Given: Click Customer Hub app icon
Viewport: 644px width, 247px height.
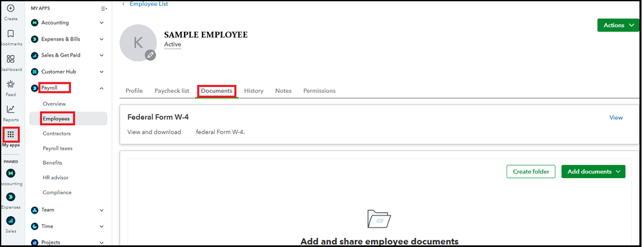Looking at the screenshot, I should coord(35,72).
